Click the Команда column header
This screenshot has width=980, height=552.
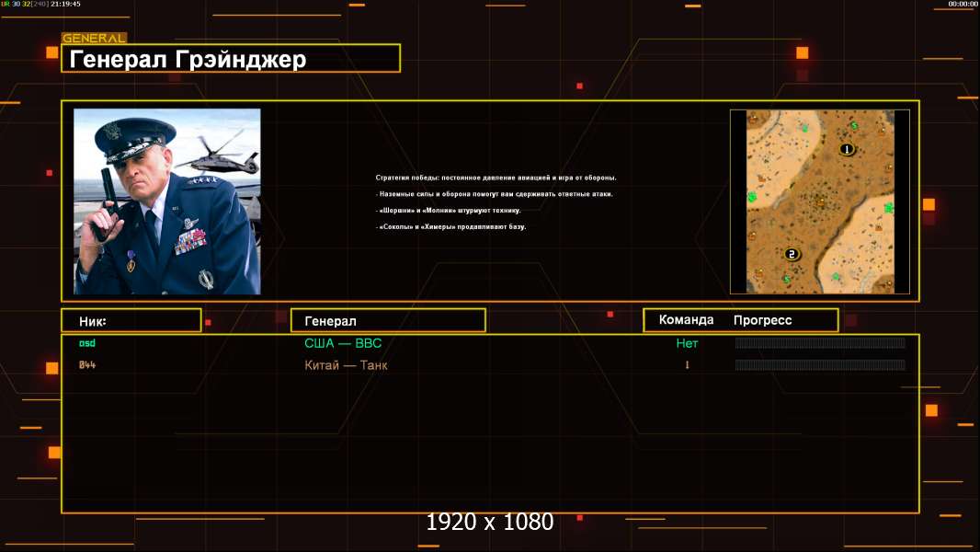(x=686, y=320)
